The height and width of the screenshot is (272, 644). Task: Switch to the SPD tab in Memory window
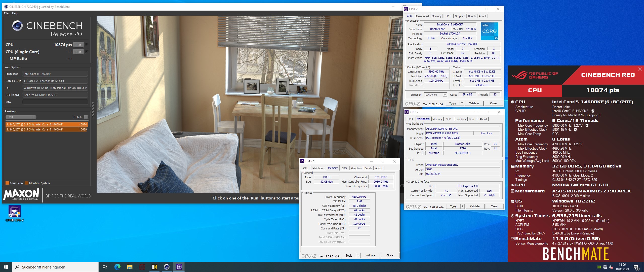pos(344,168)
